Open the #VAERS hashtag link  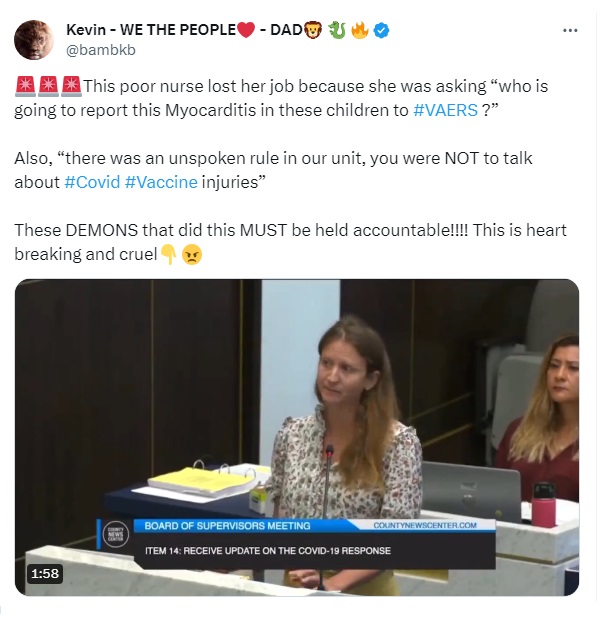coord(445,110)
